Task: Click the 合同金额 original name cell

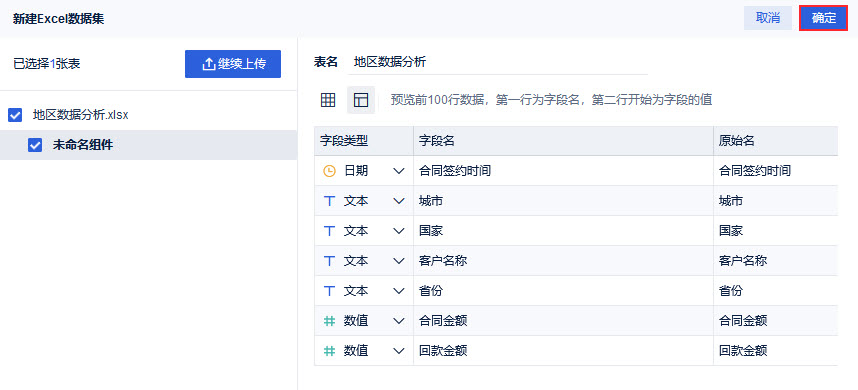Action: tap(775, 321)
